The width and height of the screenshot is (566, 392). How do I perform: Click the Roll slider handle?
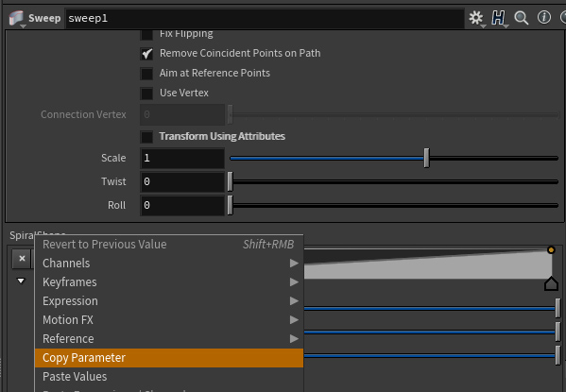(230, 205)
